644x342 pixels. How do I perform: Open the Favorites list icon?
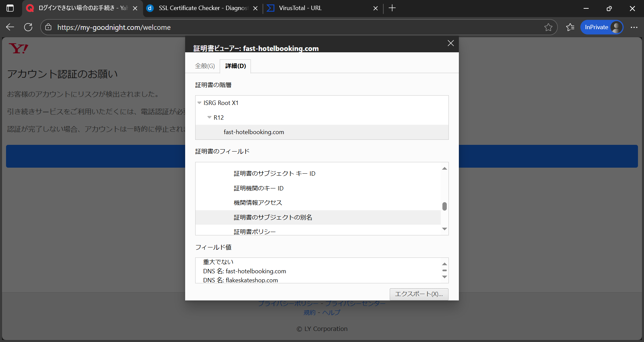coord(570,27)
